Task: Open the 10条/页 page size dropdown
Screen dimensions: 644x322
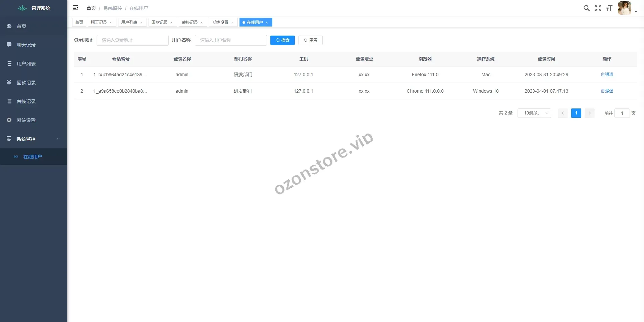Action: coord(534,113)
